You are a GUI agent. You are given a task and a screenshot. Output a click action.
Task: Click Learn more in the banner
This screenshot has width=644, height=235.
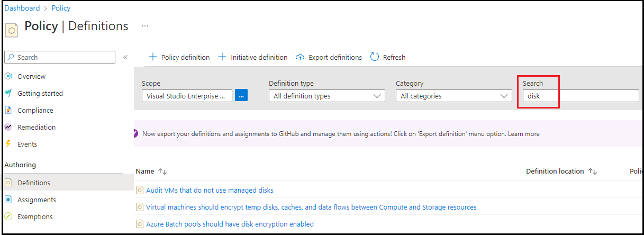(524, 134)
